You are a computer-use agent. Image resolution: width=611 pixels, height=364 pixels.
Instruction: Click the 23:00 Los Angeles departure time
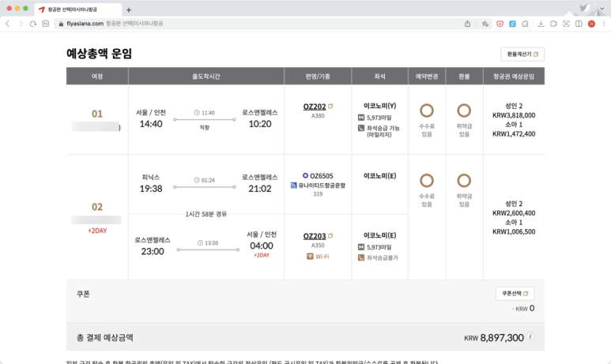(153, 252)
